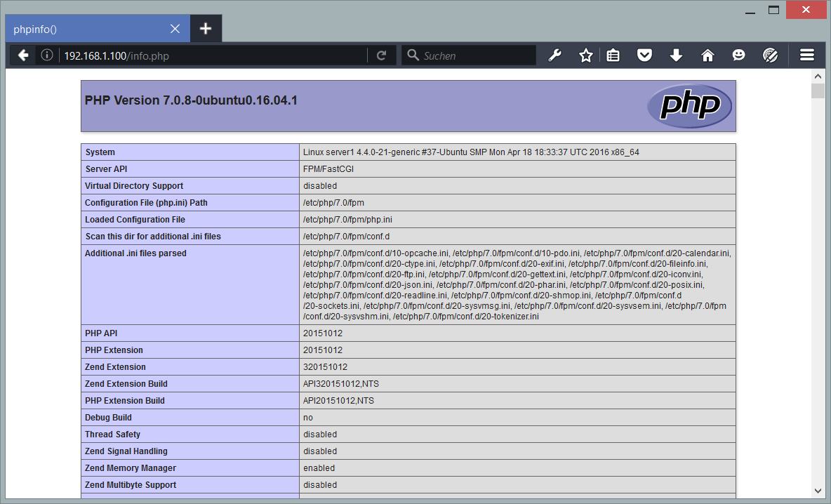Click the PHP Extension Build label

click(124, 401)
